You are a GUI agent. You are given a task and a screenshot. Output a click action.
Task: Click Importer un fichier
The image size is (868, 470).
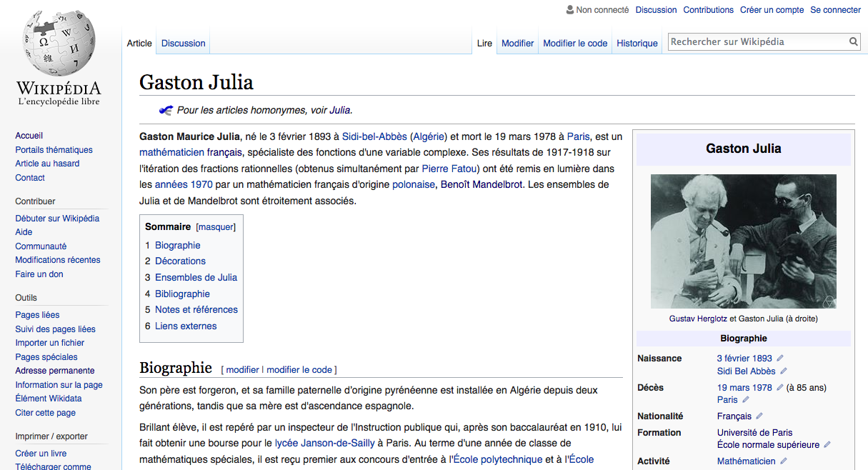(x=50, y=343)
